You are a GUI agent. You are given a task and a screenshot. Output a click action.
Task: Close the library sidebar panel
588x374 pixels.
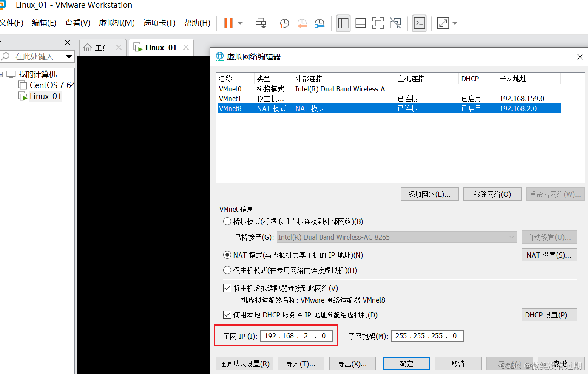pyautogui.click(x=68, y=42)
